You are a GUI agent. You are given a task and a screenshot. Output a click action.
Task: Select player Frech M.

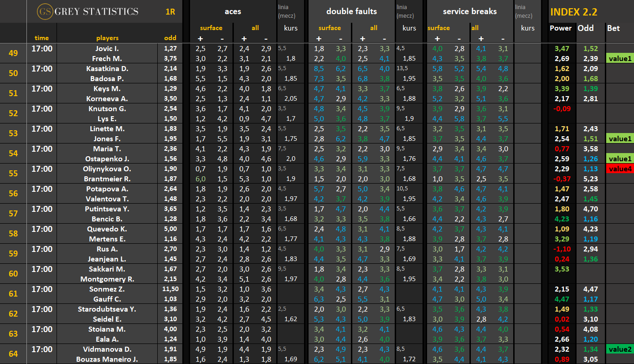click(107, 58)
